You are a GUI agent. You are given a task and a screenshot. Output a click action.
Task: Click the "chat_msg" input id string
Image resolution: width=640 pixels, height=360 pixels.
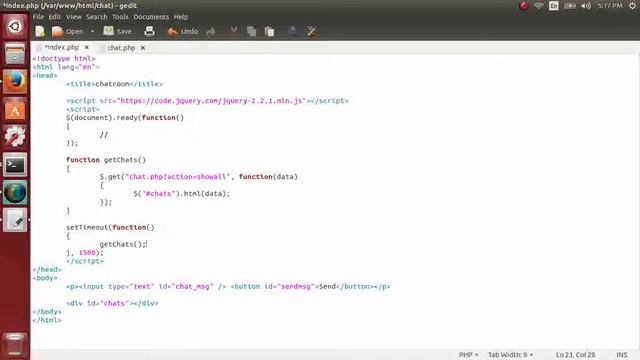tap(192, 286)
